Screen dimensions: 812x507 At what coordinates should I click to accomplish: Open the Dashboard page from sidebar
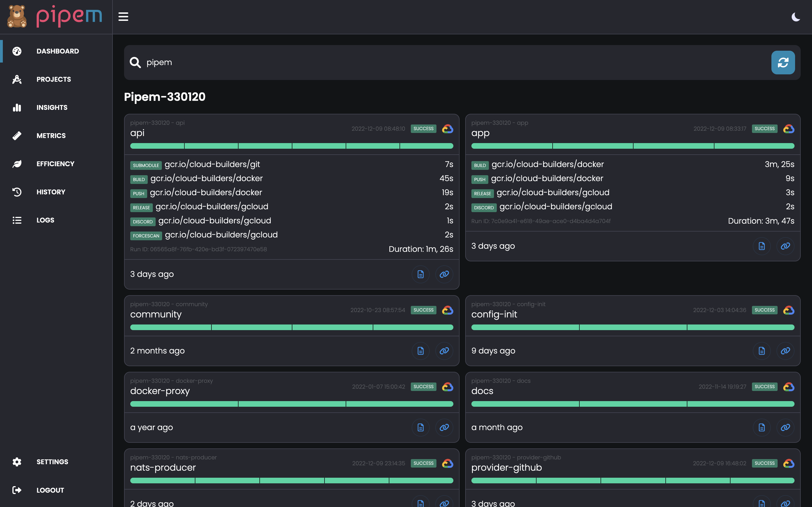[57, 51]
